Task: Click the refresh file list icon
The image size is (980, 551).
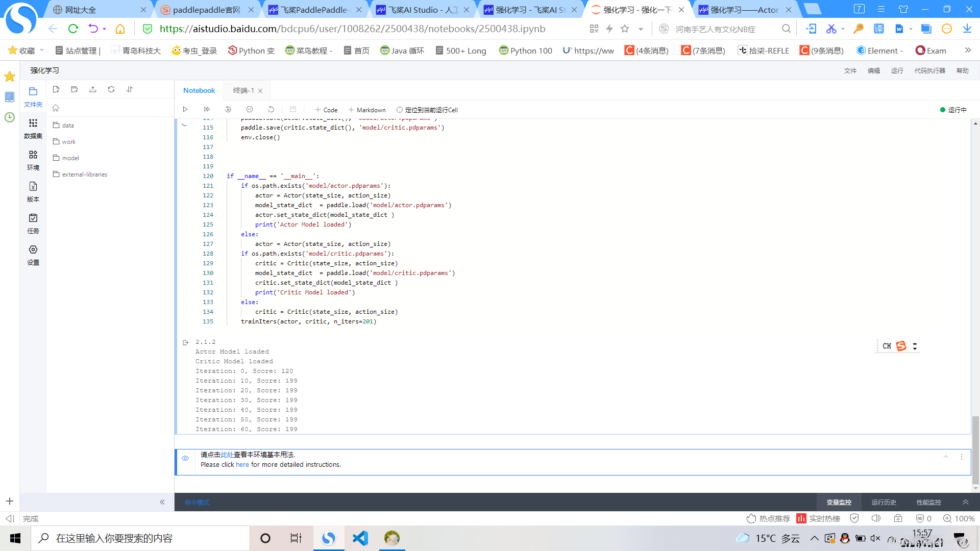Action: 111,89
